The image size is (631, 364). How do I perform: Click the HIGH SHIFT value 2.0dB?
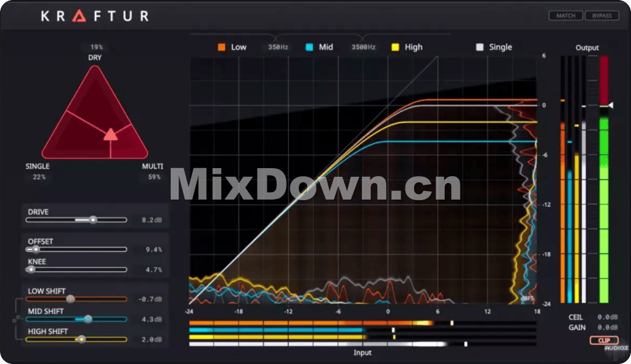(152, 339)
